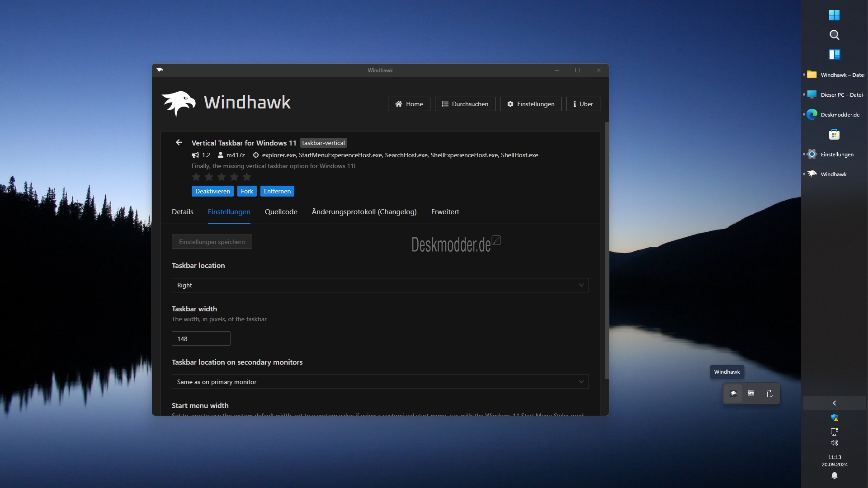
Task: Rate the mod with the second star
Action: click(x=209, y=177)
